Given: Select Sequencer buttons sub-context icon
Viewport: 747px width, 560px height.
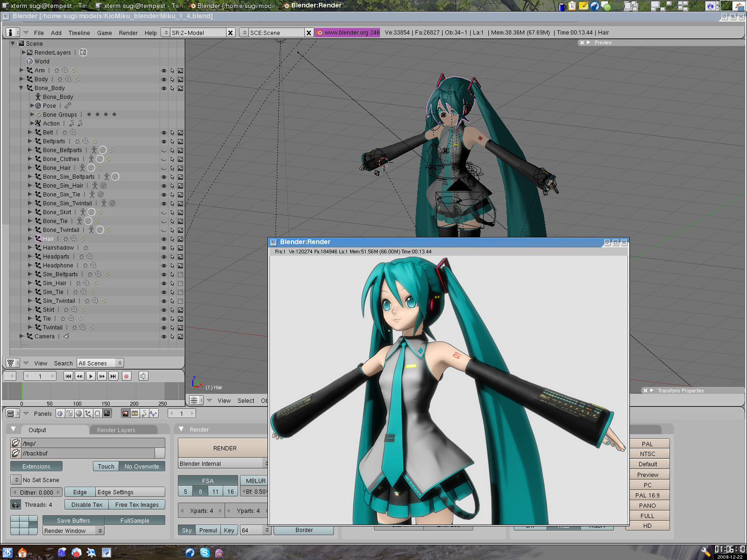Looking at the screenshot, I should click(134, 413).
